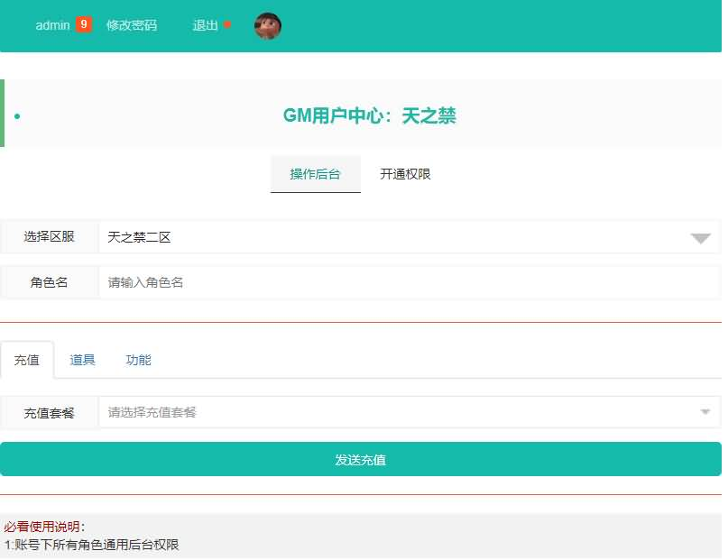
Task: Open the 选择区服 dropdown arrow
Action: pos(700,237)
